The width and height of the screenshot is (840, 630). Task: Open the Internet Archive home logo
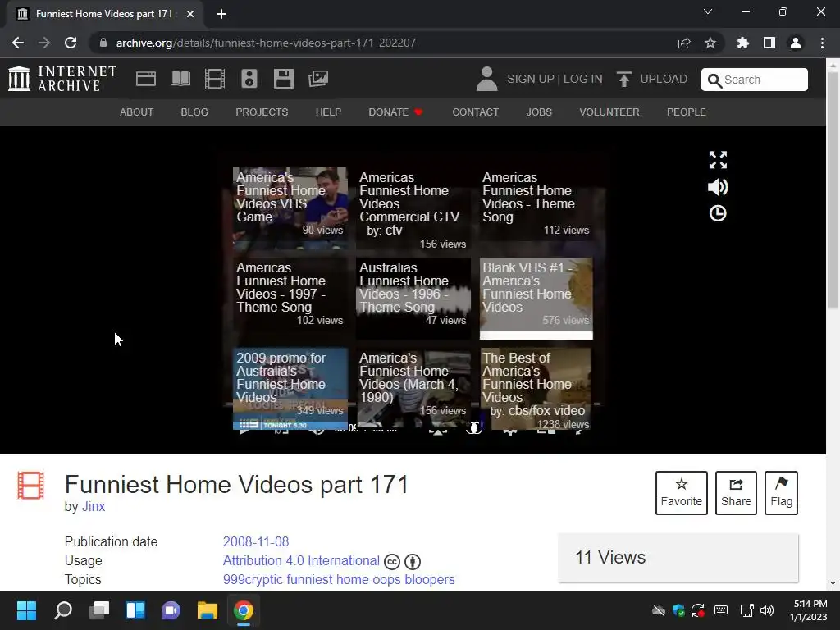(62, 79)
